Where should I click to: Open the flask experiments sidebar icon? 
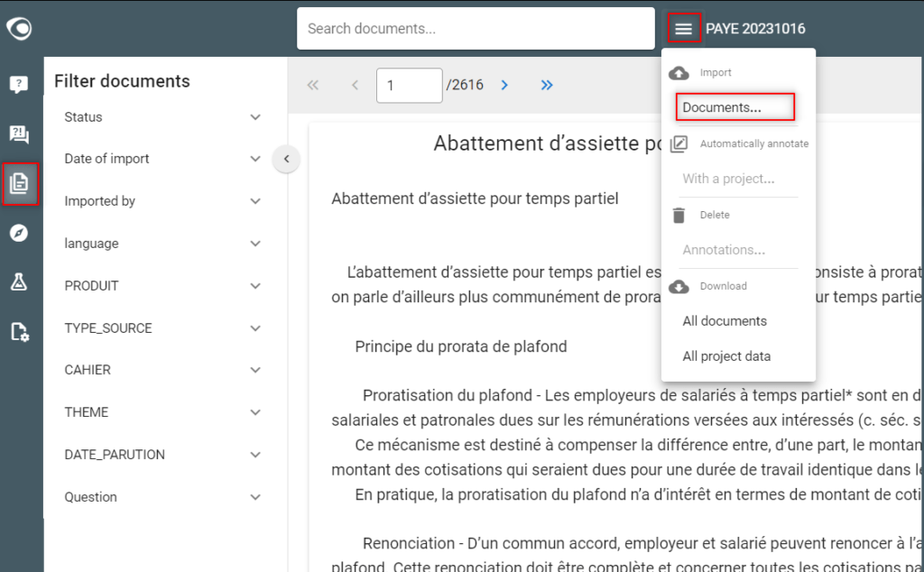(19, 281)
